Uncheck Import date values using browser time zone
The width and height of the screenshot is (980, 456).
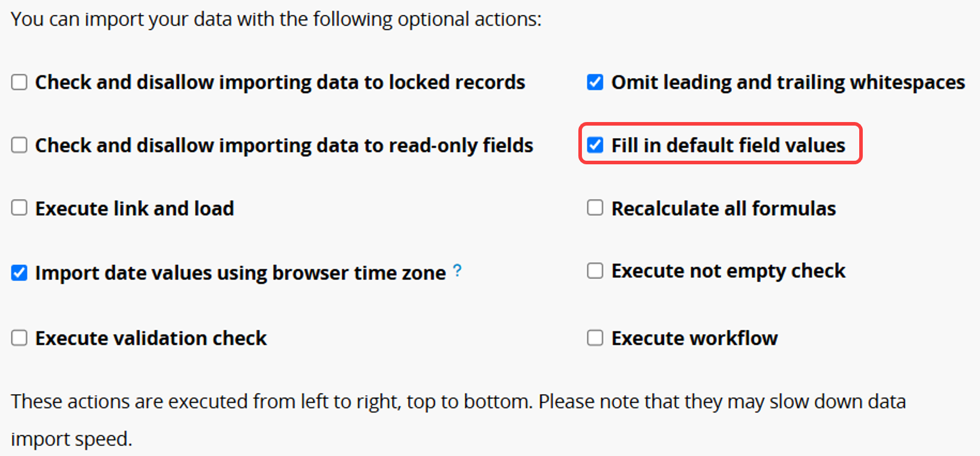[x=20, y=273]
